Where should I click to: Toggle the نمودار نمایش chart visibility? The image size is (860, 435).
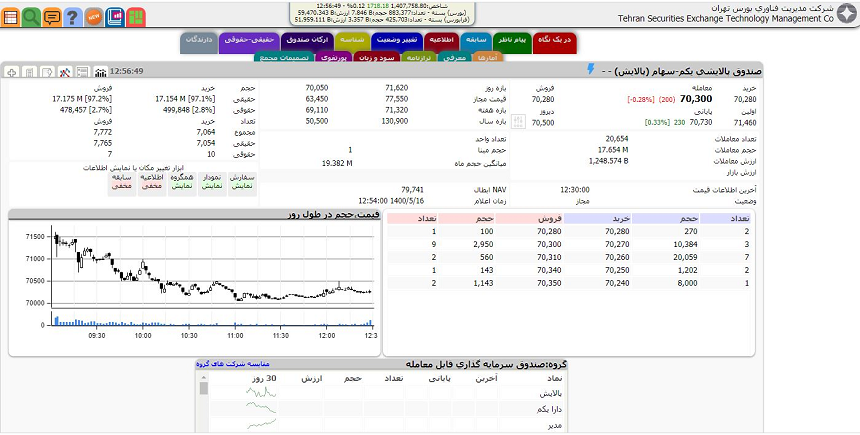click(211, 181)
